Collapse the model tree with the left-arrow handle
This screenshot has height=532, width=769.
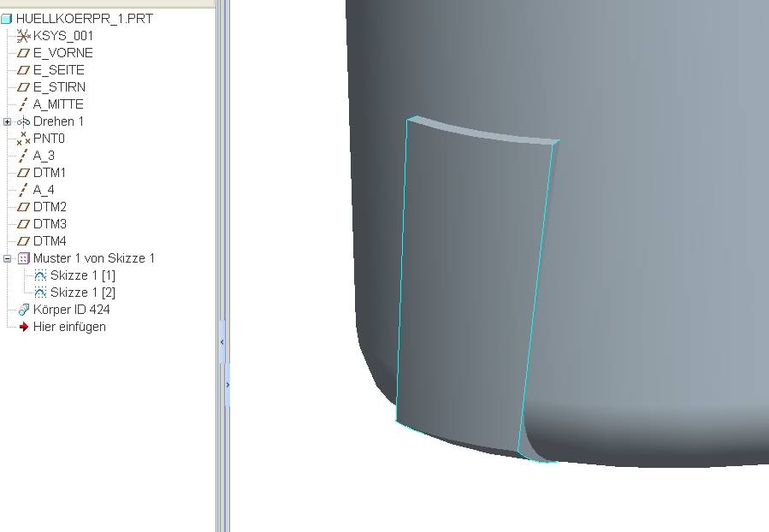point(222,342)
